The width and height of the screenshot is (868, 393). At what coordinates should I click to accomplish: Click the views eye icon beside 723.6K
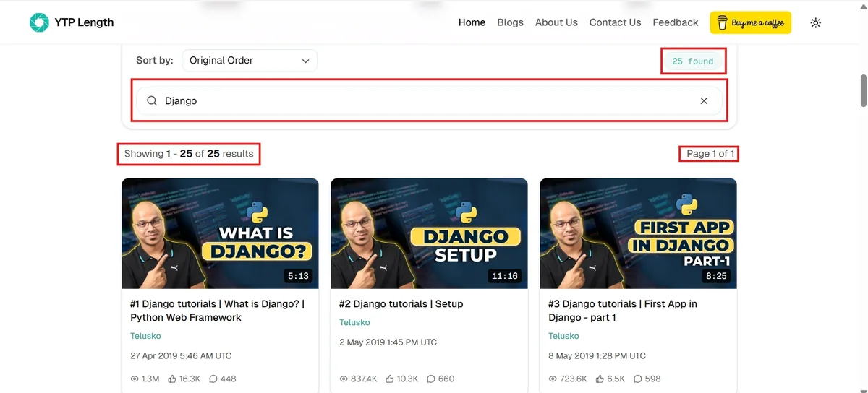pyautogui.click(x=553, y=379)
